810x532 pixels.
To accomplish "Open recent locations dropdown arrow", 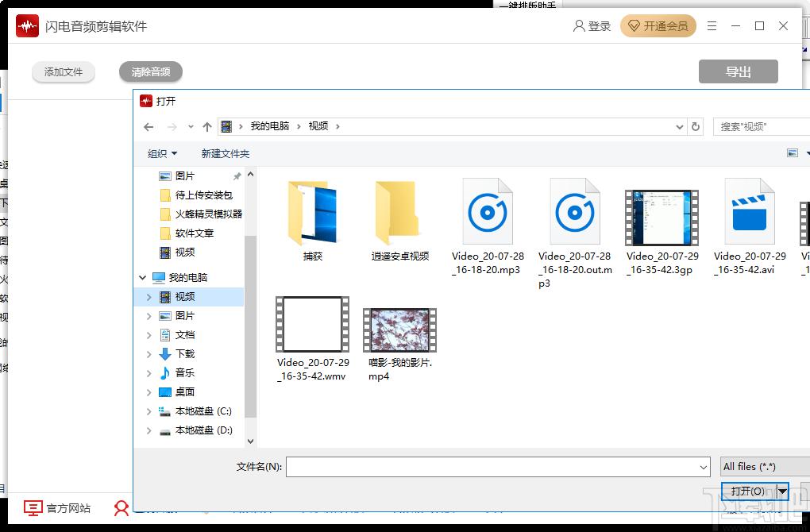I will click(191, 126).
